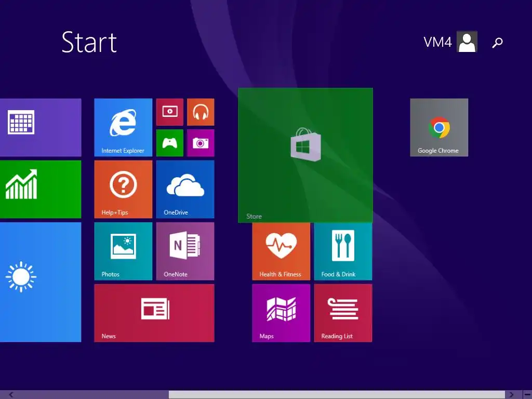Open the Reading List tile
This screenshot has height=399, width=532.
pos(343,313)
